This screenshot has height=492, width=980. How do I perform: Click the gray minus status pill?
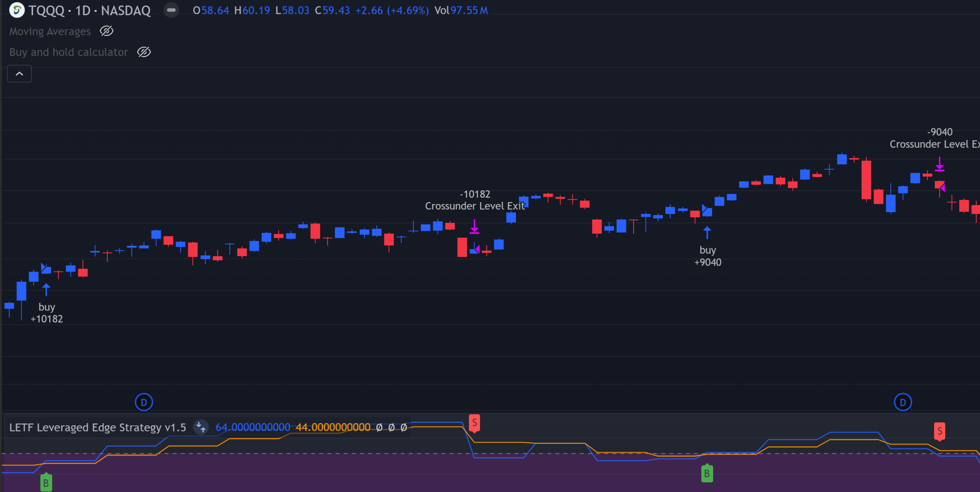(x=171, y=10)
